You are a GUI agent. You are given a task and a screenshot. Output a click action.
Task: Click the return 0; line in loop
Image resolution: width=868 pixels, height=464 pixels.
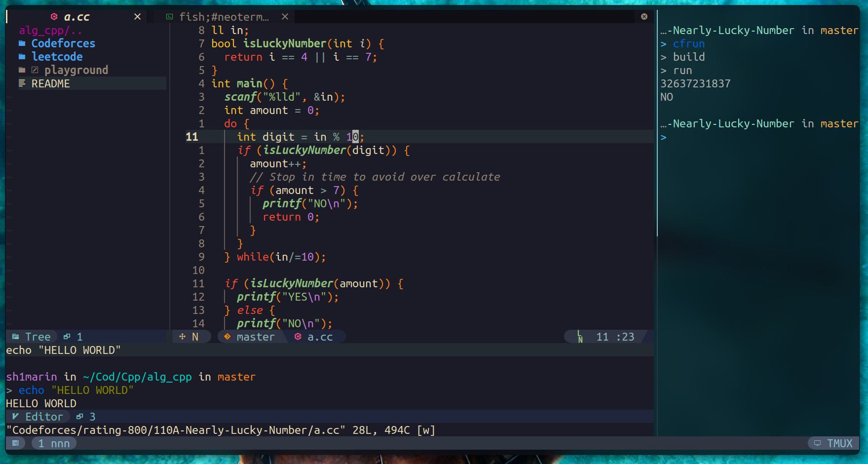pos(291,217)
